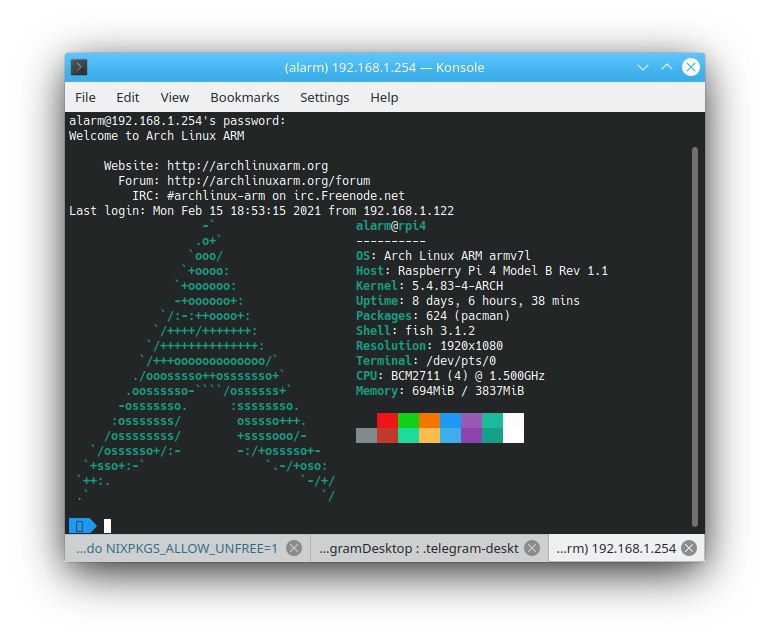This screenshot has width=770, height=639.
Task: Click the '#archlinux-arm on irc.Freenode.net' text
Action: click(x=286, y=196)
